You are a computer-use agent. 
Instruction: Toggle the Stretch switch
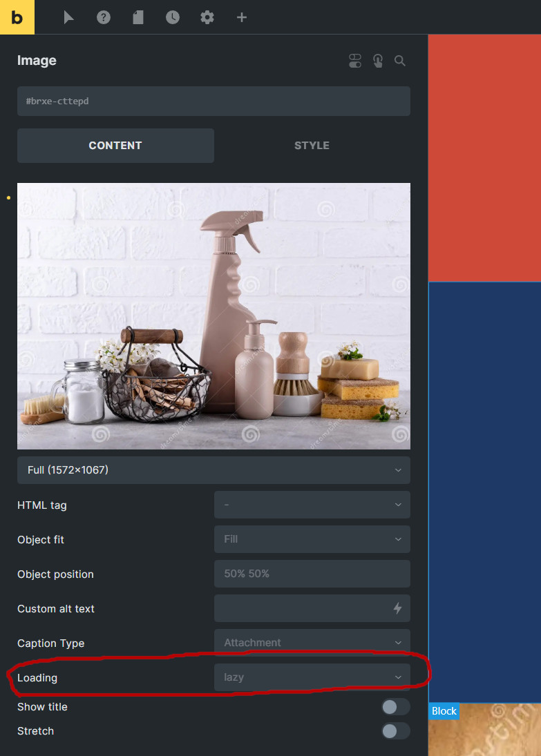pyautogui.click(x=396, y=731)
